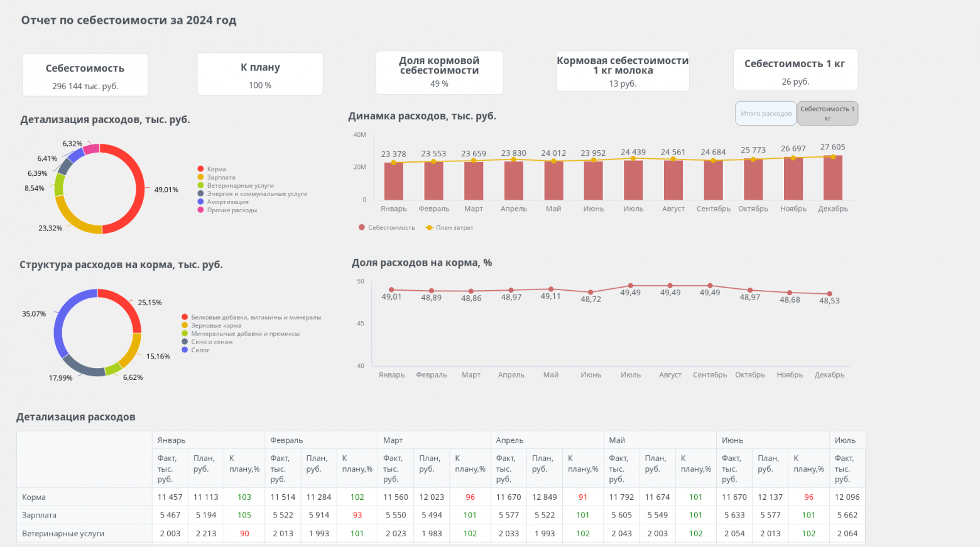Click the «Сено и сенаж» legend dot
Screen dimensions: 980x547
185,342
